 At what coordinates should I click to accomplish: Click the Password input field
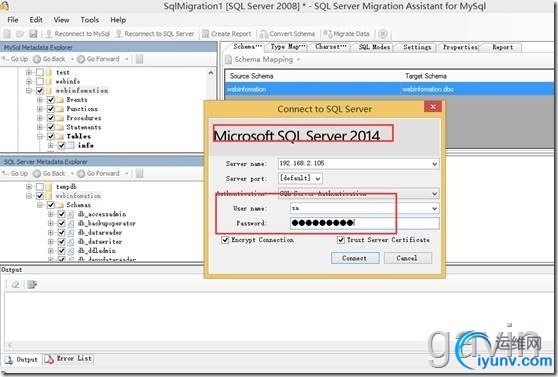(x=365, y=223)
